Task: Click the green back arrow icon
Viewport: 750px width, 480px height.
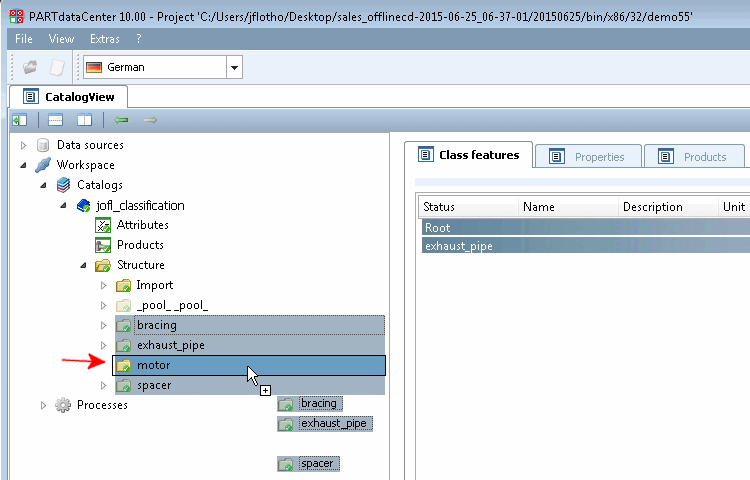Action: [x=121, y=120]
